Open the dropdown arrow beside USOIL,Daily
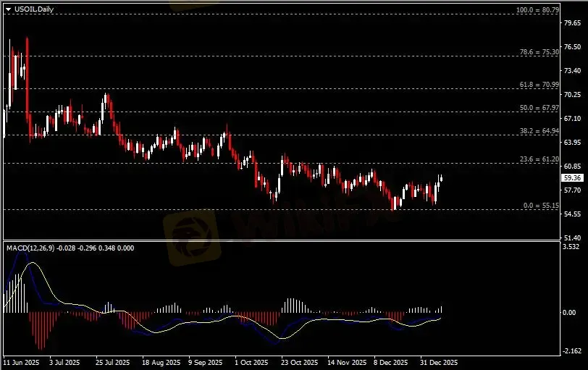 8,9
